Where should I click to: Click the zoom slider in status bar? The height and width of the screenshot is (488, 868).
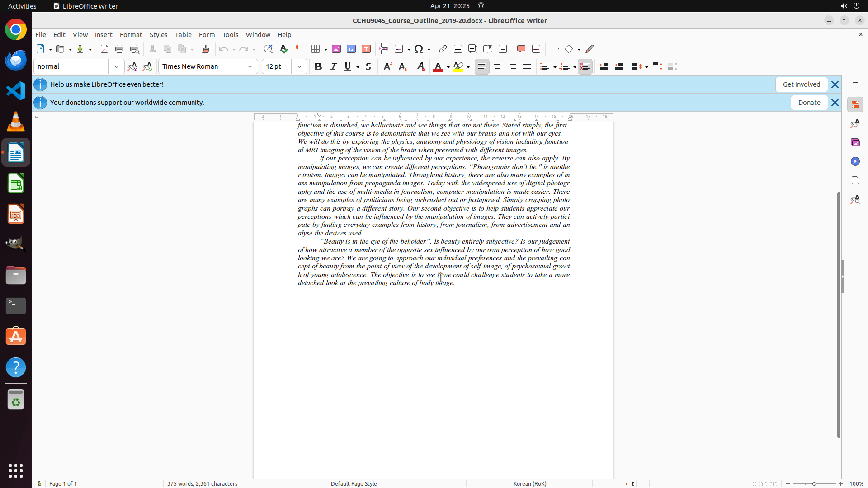pos(814,483)
